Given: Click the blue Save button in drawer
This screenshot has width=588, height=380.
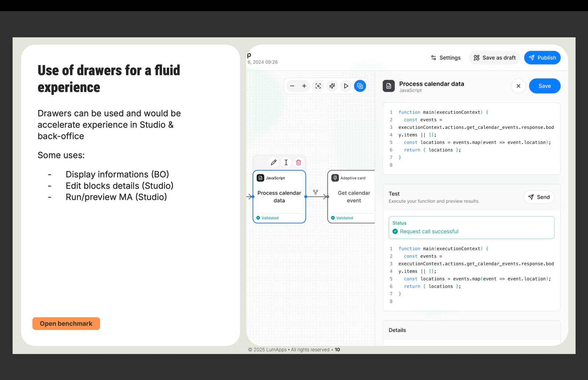Looking at the screenshot, I should 545,86.
